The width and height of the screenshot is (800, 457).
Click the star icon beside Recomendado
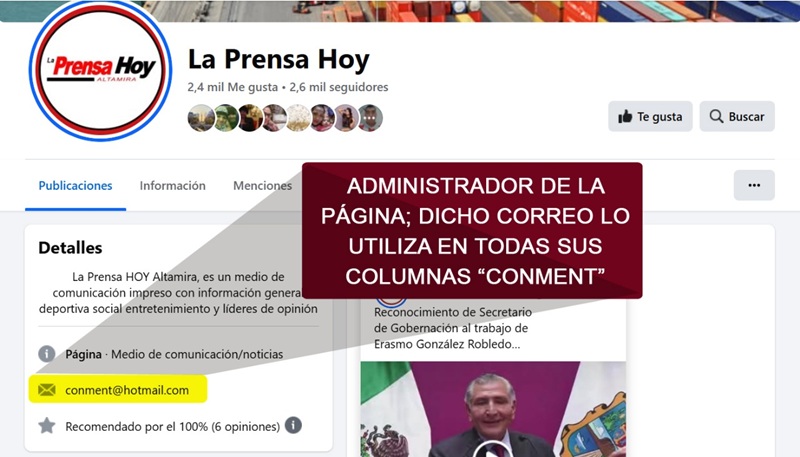click(x=46, y=425)
